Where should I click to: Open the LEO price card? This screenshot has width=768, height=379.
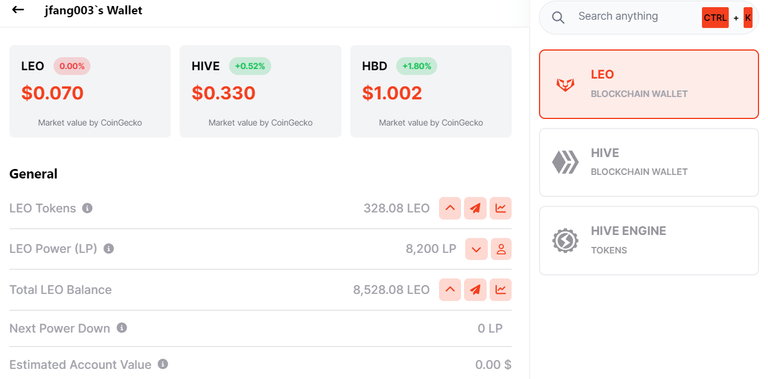click(90, 91)
